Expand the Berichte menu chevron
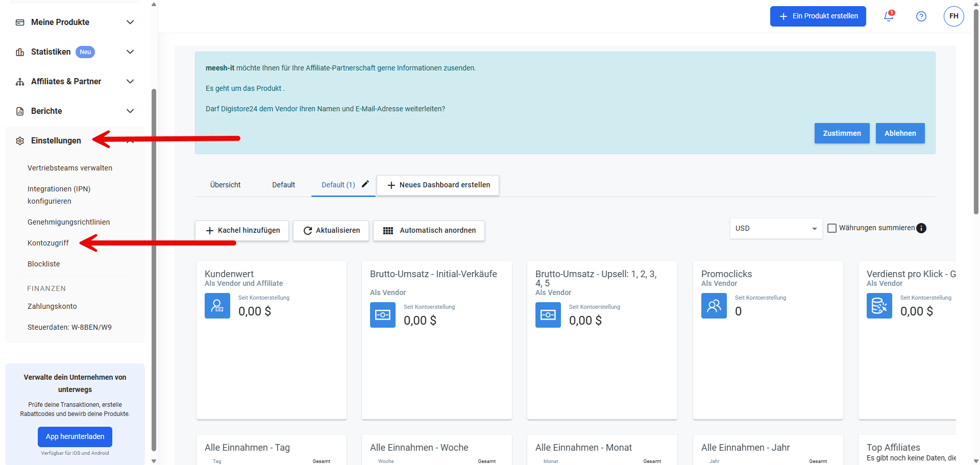Viewport: 980px width, 465px height. click(x=130, y=111)
